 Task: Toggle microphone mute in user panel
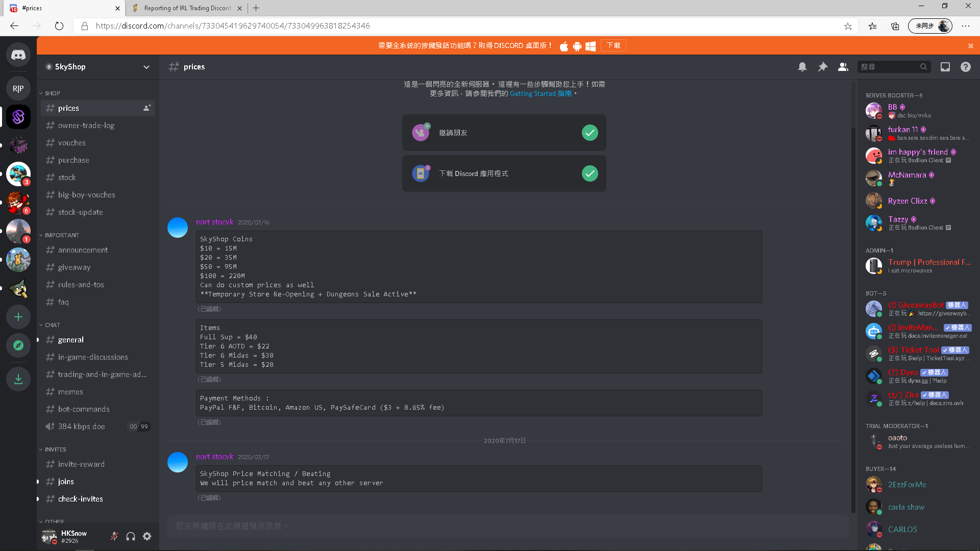[114, 536]
